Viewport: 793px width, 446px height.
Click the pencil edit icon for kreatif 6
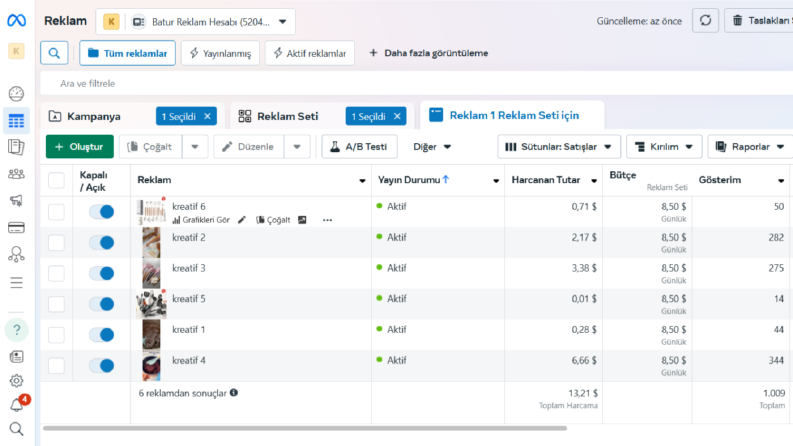(242, 219)
